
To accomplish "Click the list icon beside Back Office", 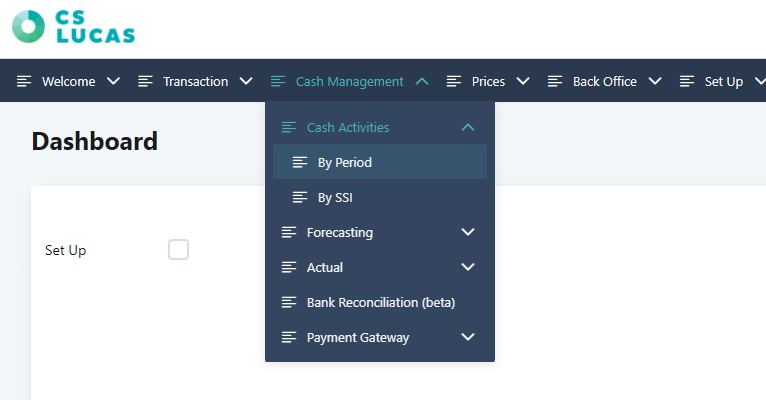I will (555, 82).
